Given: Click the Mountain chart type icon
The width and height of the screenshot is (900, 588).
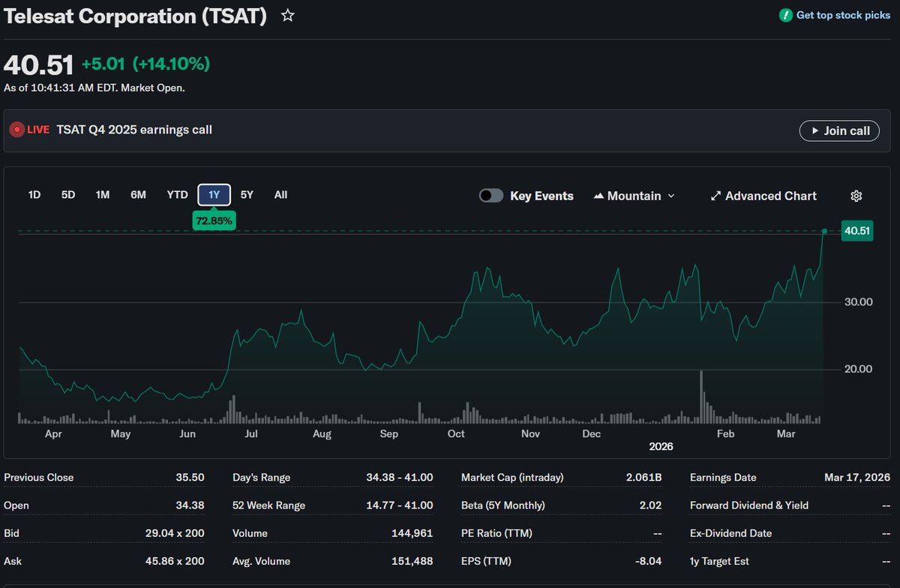Looking at the screenshot, I should (598, 196).
